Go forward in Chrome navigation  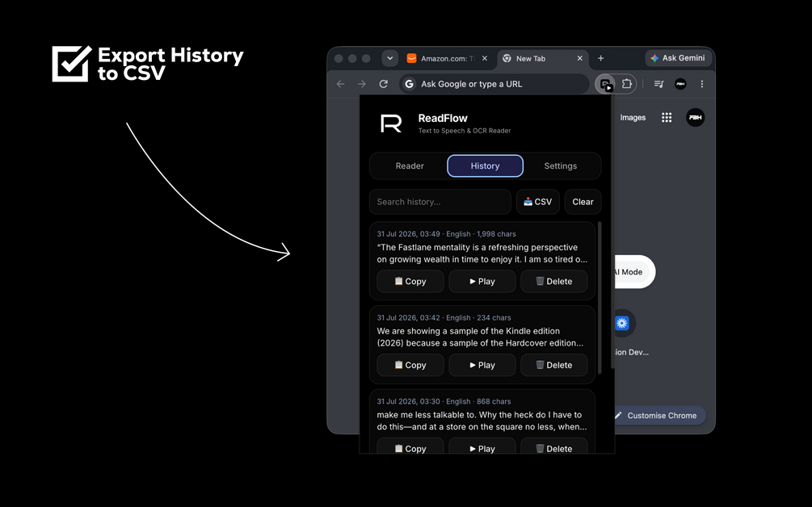tap(361, 84)
